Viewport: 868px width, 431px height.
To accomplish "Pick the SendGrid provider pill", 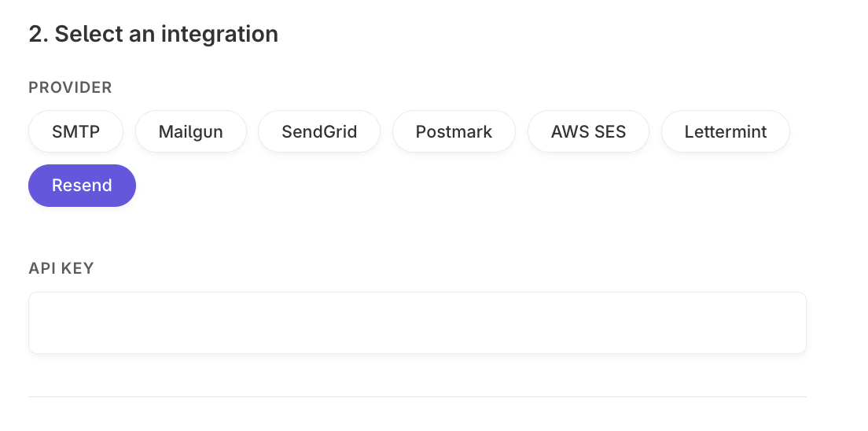I will click(x=319, y=131).
